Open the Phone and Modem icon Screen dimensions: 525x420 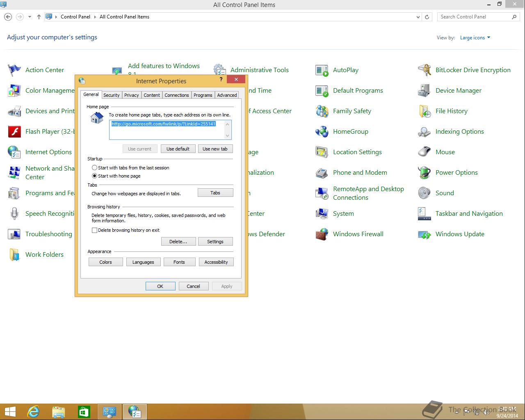point(322,173)
